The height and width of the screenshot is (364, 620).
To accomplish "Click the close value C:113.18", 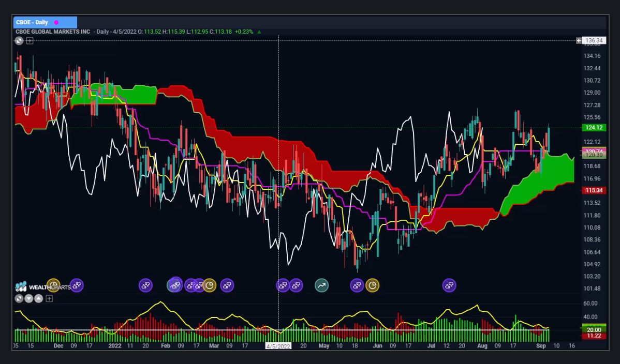I will pyautogui.click(x=220, y=32).
